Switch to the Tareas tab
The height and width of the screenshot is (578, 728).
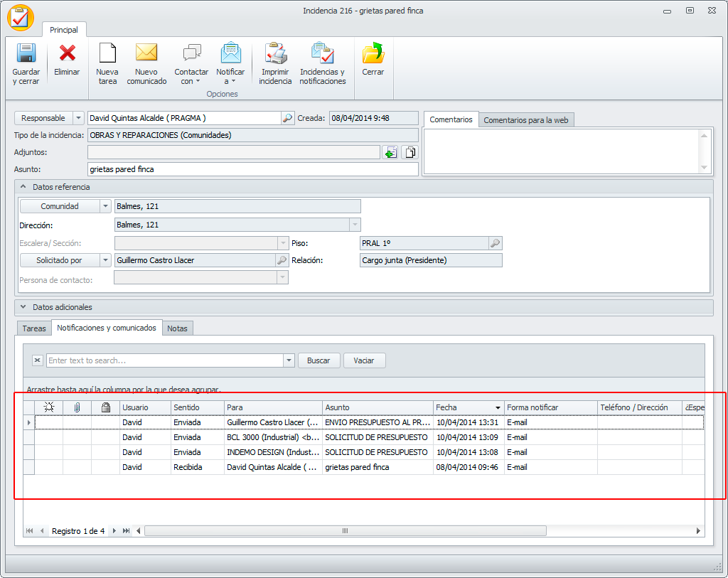[34, 328]
